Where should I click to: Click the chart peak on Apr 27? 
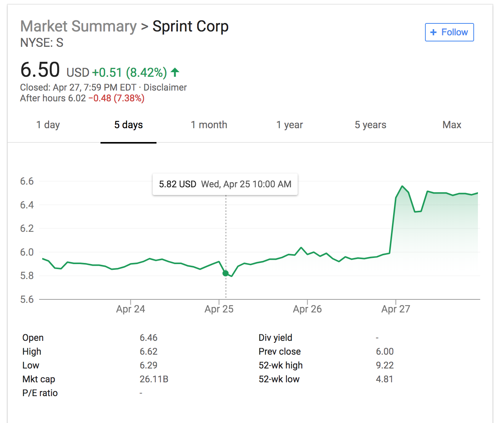(402, 187)
